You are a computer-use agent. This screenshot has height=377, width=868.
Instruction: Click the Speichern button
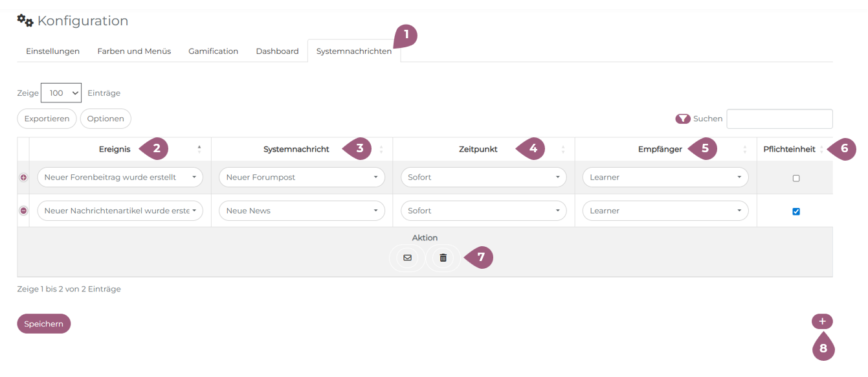click(x=43, y=324)
